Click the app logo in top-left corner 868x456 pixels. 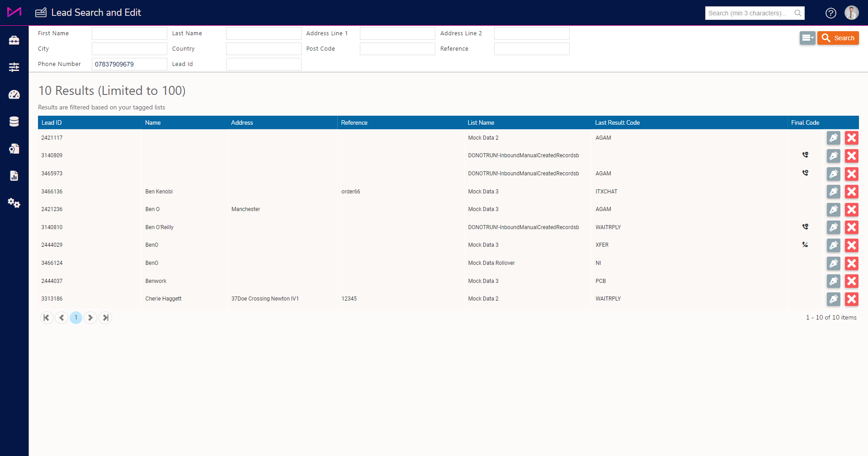pyautogui.click(x=14, y=12)
